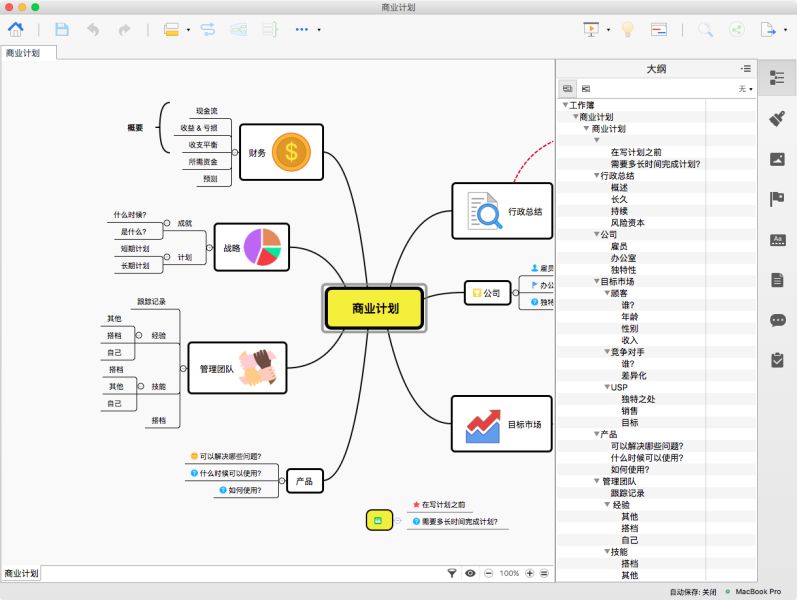Select the 目标市场 topic node

[x=502, y=424]
